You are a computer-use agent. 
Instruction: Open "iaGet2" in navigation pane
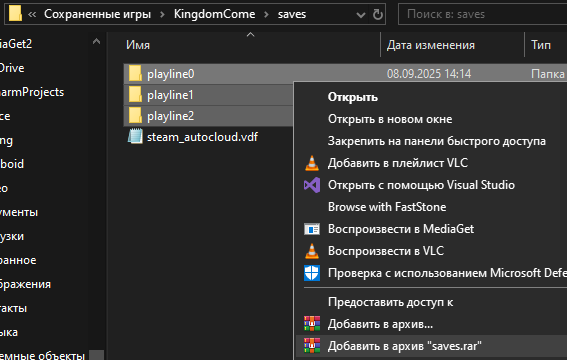pos(16,44)
